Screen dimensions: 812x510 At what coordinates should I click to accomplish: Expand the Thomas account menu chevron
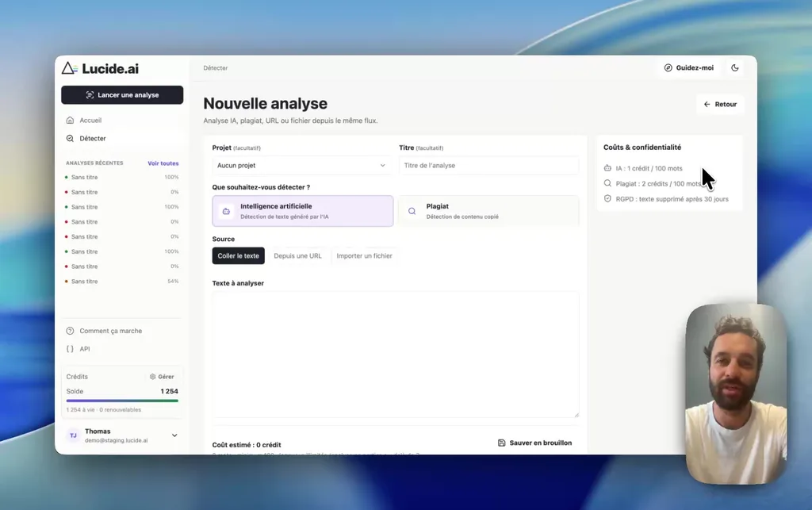pos(174,435)
